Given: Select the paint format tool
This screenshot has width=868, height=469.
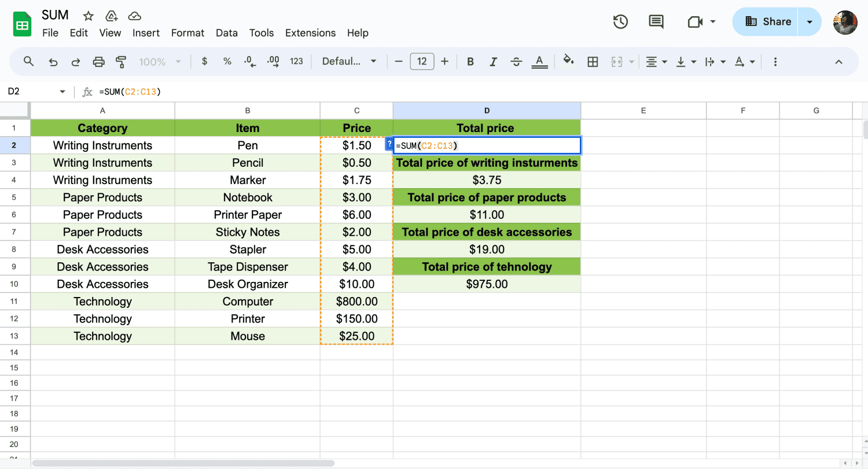Looking at the screenshot, I should [x=121, y=61].
